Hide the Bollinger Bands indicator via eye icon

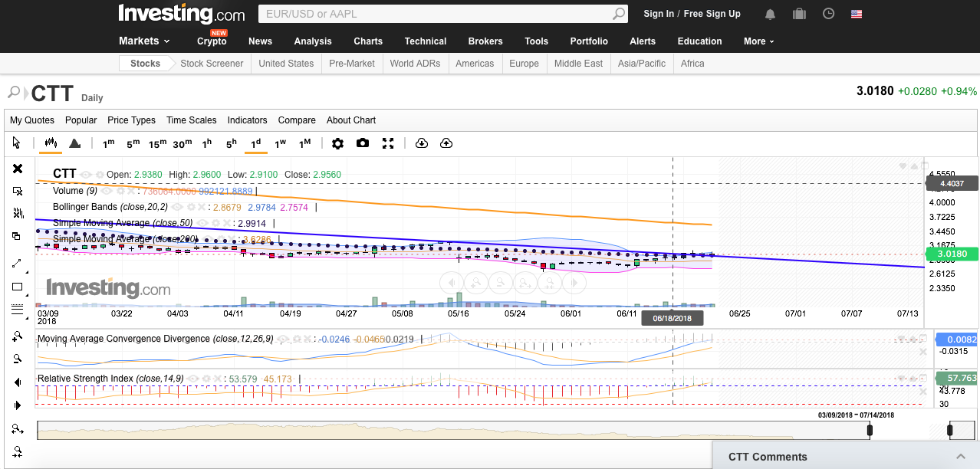[176, 207]
